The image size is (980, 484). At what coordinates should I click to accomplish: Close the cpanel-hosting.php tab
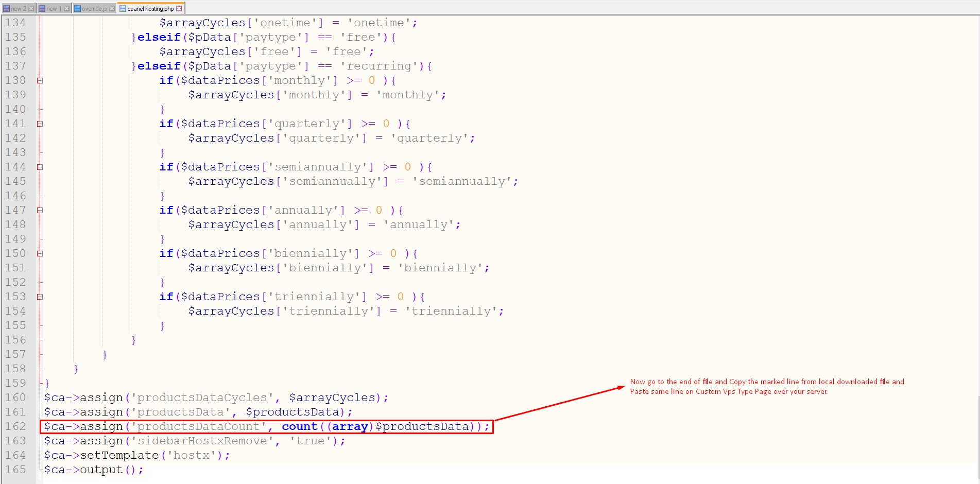[179, 9]
